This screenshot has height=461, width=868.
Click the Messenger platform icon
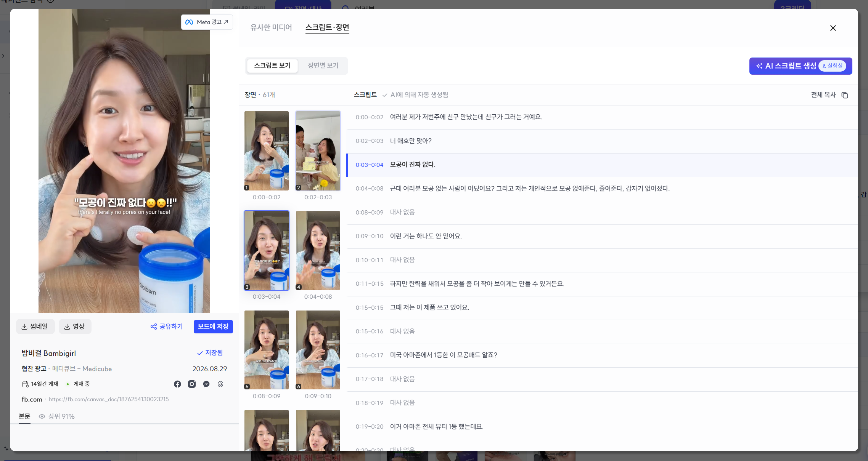tap(206, 384)
